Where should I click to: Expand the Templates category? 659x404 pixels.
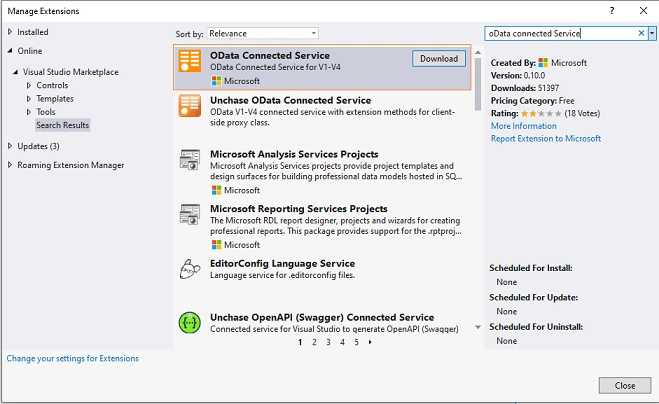coord(29,99)
